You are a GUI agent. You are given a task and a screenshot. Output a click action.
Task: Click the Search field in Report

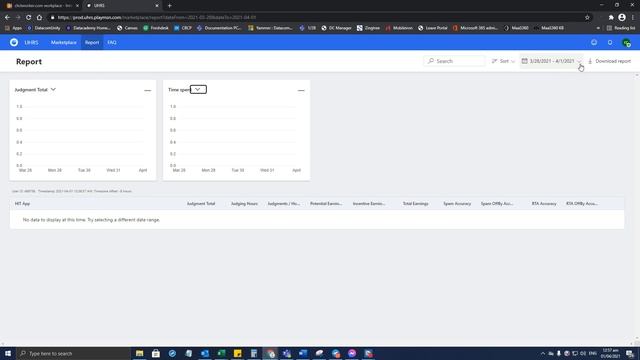(x=454, y=61)
